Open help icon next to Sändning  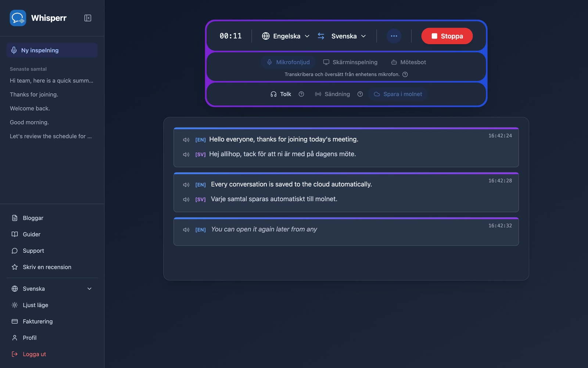[x=360, y=94]
